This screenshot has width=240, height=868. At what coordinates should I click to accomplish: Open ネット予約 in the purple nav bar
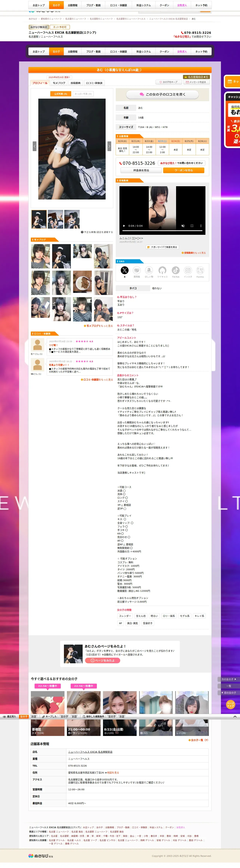(x=201, y=52)
